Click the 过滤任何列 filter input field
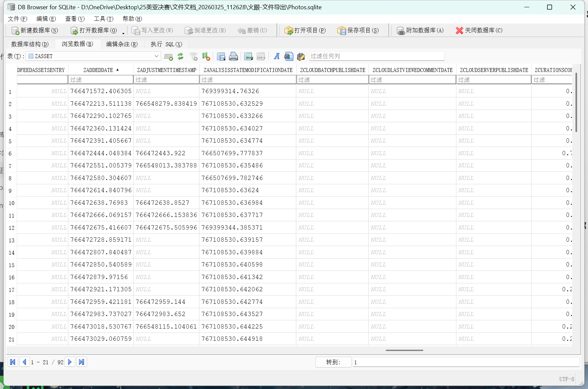 click(376, 56)
